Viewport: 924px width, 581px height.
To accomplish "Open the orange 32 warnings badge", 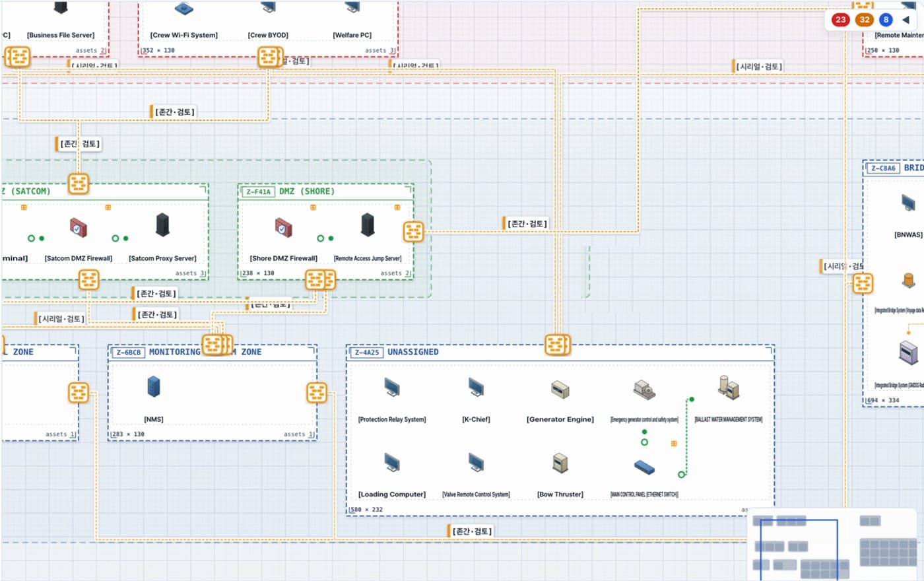I will [x=864, y=20].
